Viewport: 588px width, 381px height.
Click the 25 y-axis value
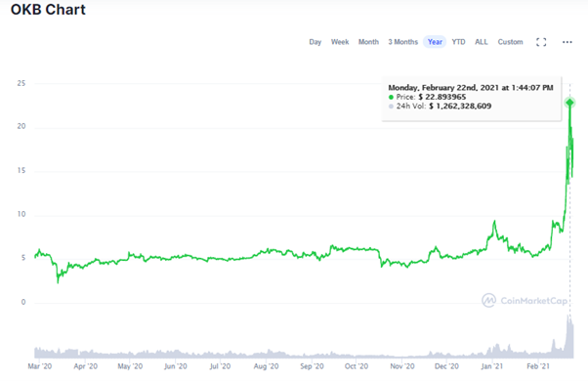21,83
